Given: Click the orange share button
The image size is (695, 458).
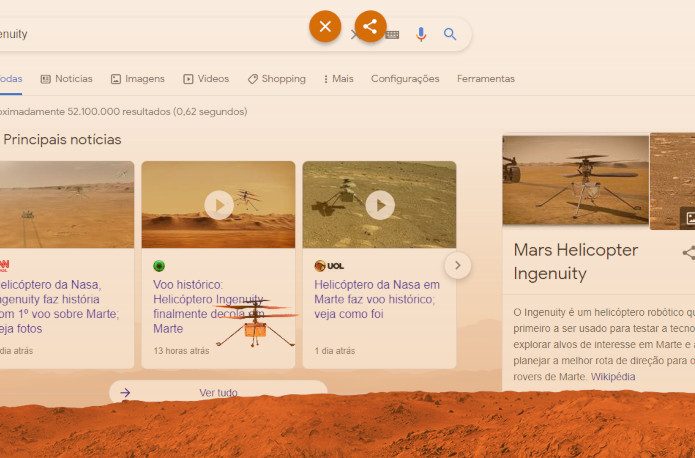Looking at the screenshot, I should point(370,27).
